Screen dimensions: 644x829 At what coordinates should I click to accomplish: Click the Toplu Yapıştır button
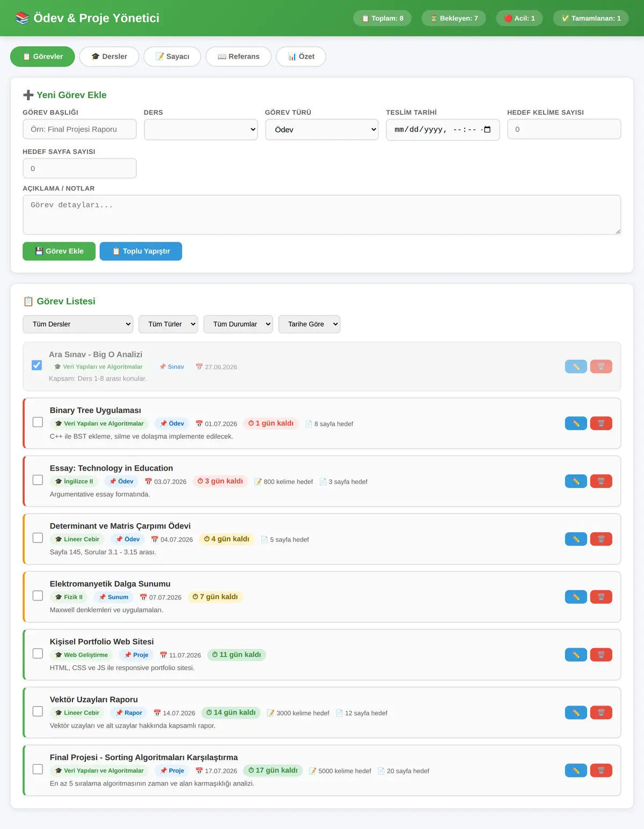point(141,251)
